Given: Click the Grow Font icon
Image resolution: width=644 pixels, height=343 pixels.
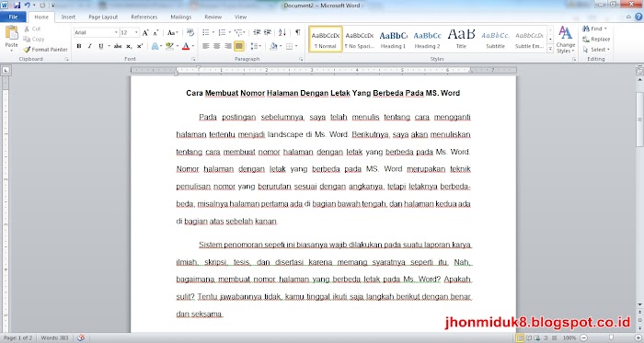Looking at the screenshot, I should point(145,32).
